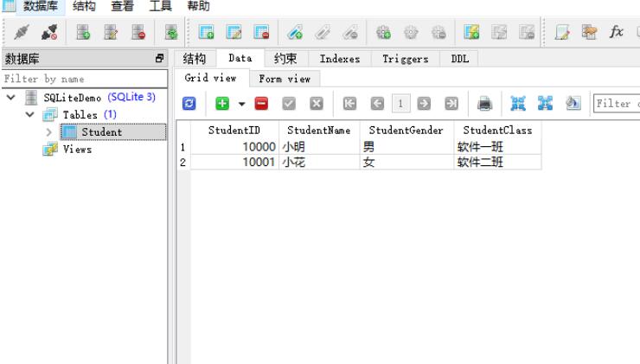Click the icon left of Filter field
Image resolution: width=640 pixels, height=364 pixels.
tap(573, 104)
